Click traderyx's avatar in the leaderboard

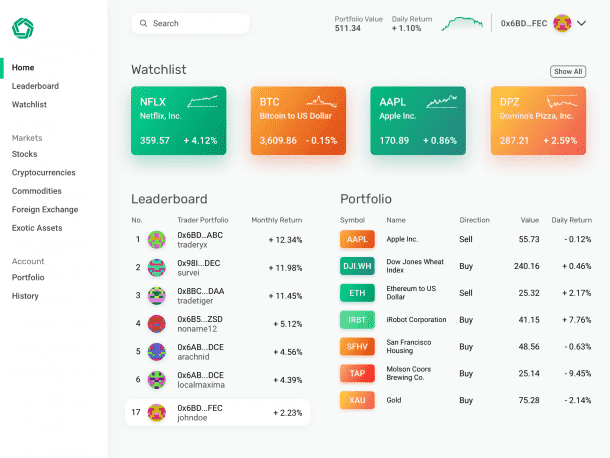tap(157, 239)
